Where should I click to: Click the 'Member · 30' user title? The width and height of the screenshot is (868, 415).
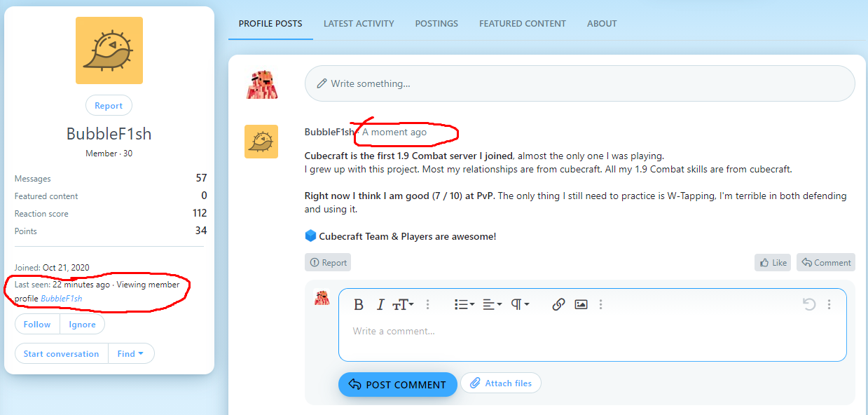(109, 154)
